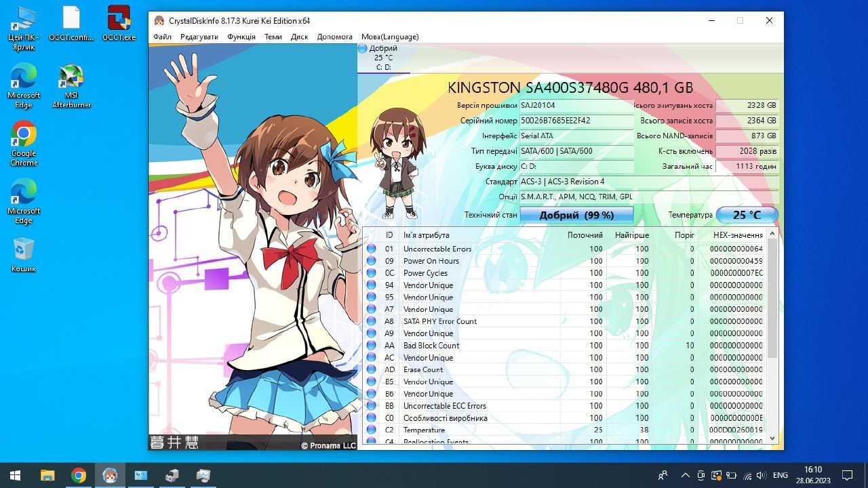Open File Explorer from the taskbar
Viewport: 868px width, 488px height.
pyautogui.click(x=47, y=475)
